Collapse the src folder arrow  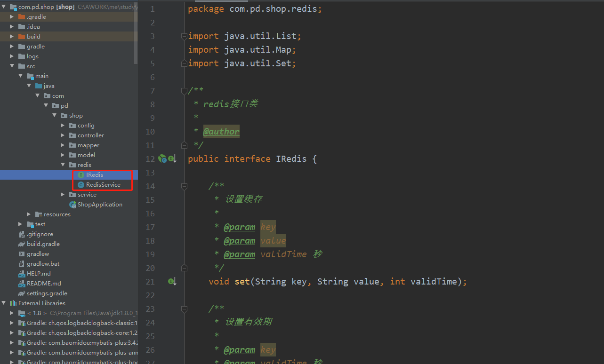pos(12,66)
